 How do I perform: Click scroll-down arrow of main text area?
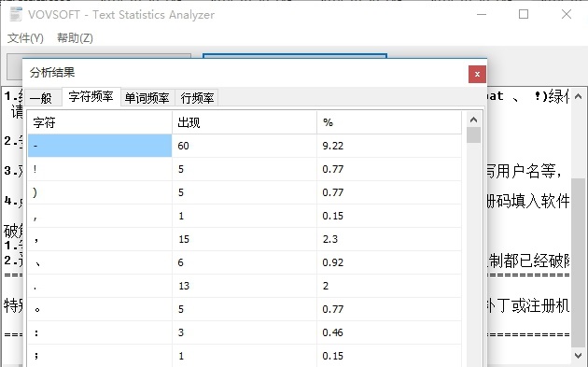[x=579, y=355]
